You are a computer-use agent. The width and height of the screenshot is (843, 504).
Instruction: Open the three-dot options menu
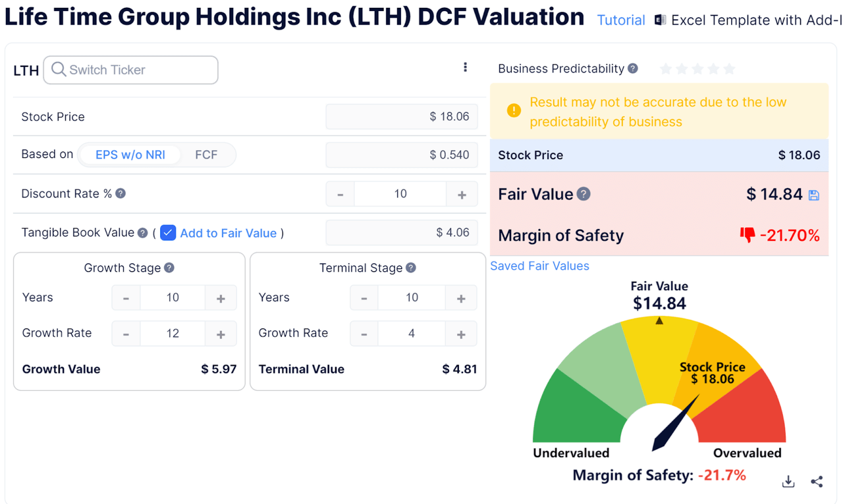(x=466, y=66)
